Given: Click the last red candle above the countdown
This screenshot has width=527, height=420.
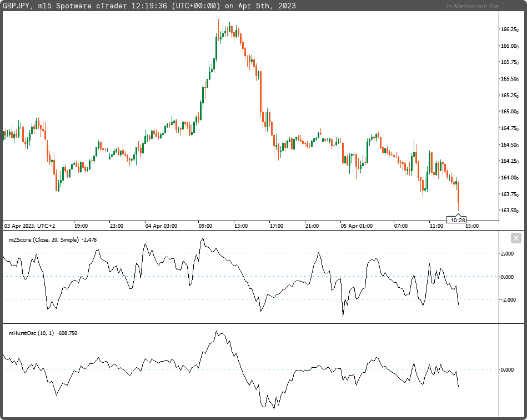Looking at the screenshot, I should pyautogui.click(x=458, y=192).
